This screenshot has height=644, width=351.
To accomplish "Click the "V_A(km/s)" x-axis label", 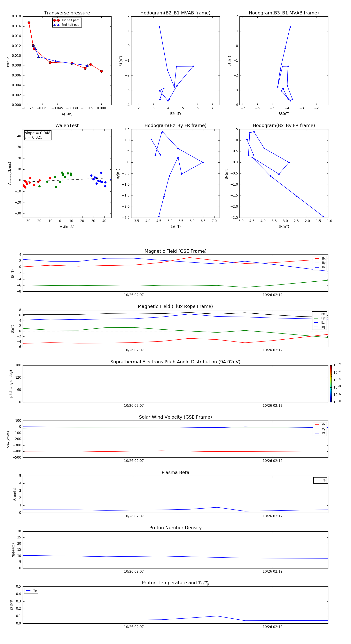I will 67,227.
